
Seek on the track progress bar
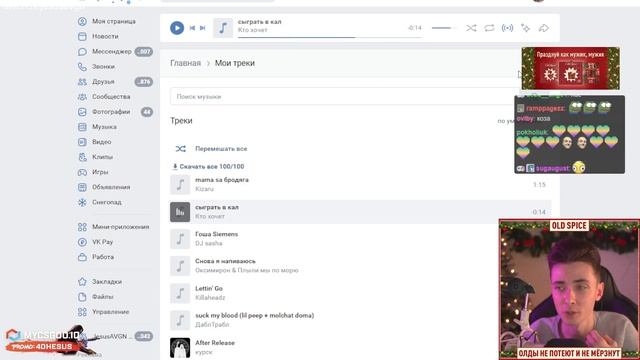pos(330,37)
